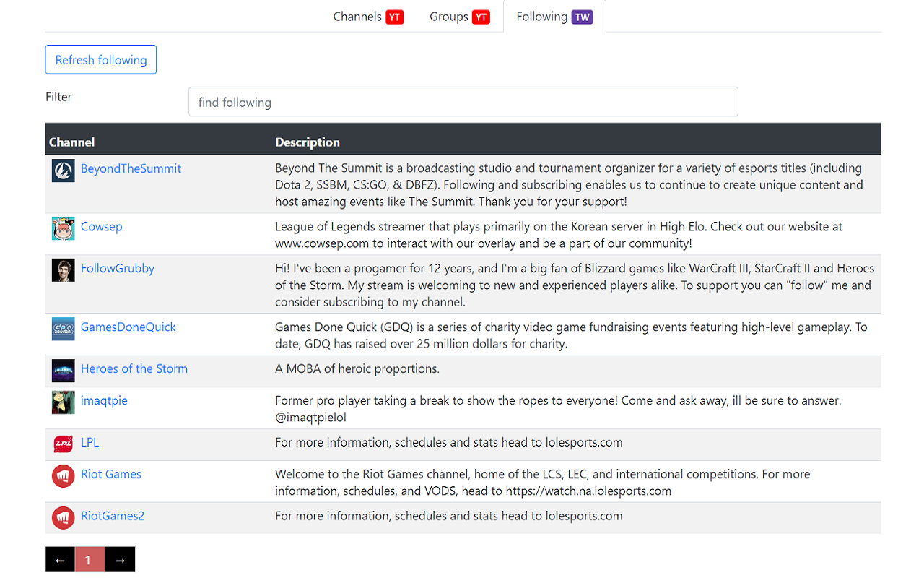Open the RiotGames2 channel link
Image resolution: width=924 pixels, height=578 pixels.
113,516
